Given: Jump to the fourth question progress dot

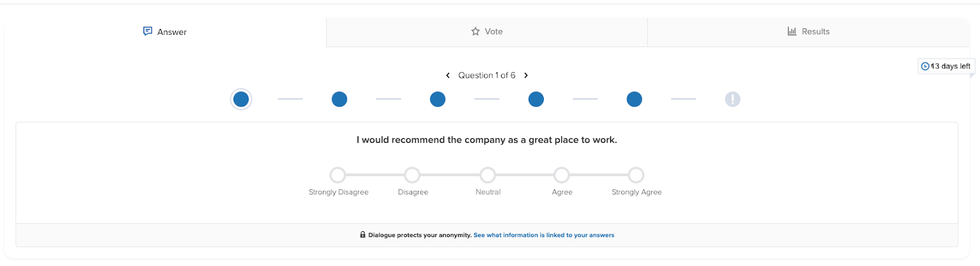Looking at the screenshot, I should click(536, 99).
